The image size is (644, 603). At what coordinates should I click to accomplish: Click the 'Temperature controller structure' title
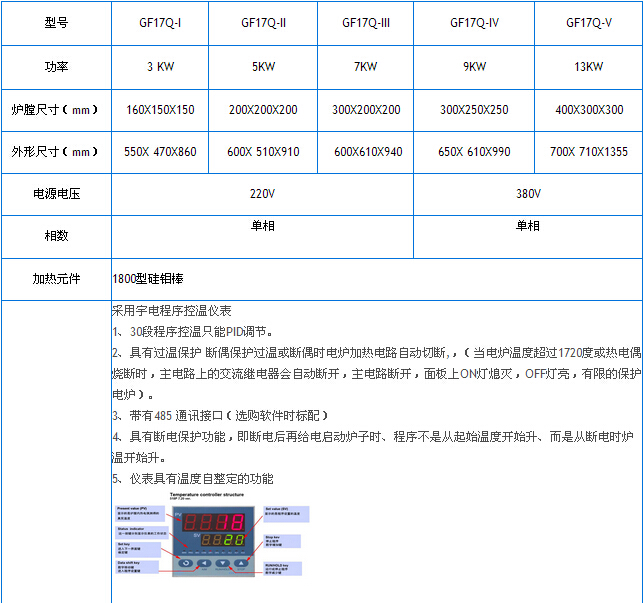207,495
